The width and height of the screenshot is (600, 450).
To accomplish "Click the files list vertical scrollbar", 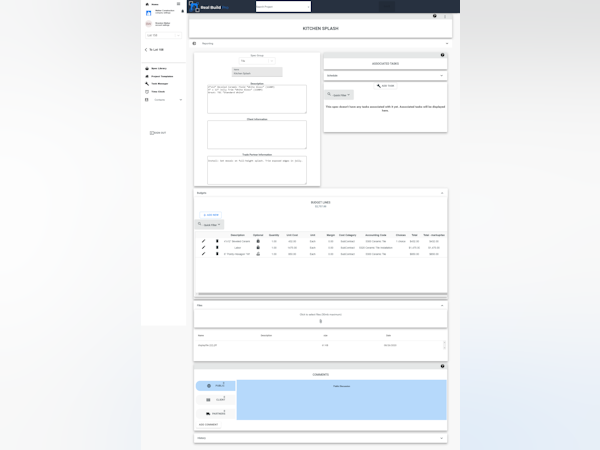I will [444, 345].
